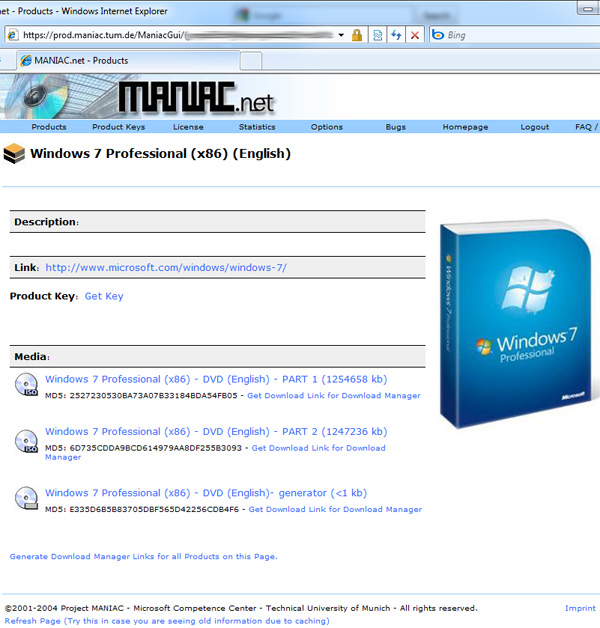Click the Windows 7 Professional (x86) (English) heading

coord(161,154)
